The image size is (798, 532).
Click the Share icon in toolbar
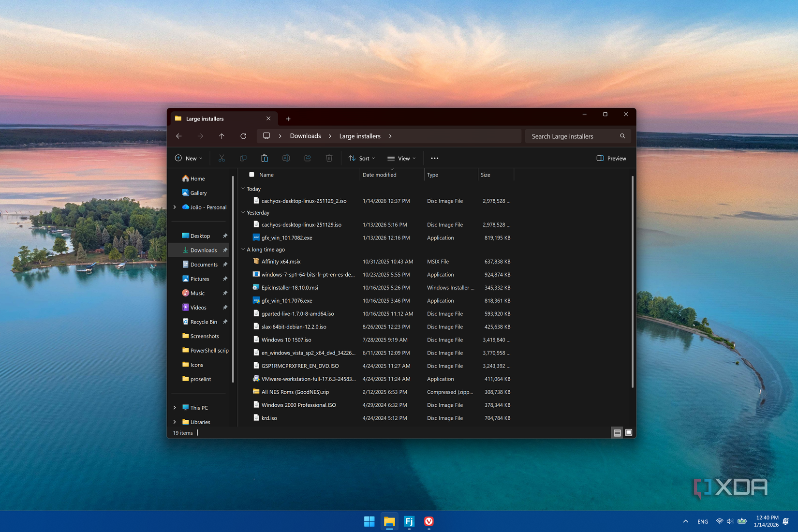308,158
